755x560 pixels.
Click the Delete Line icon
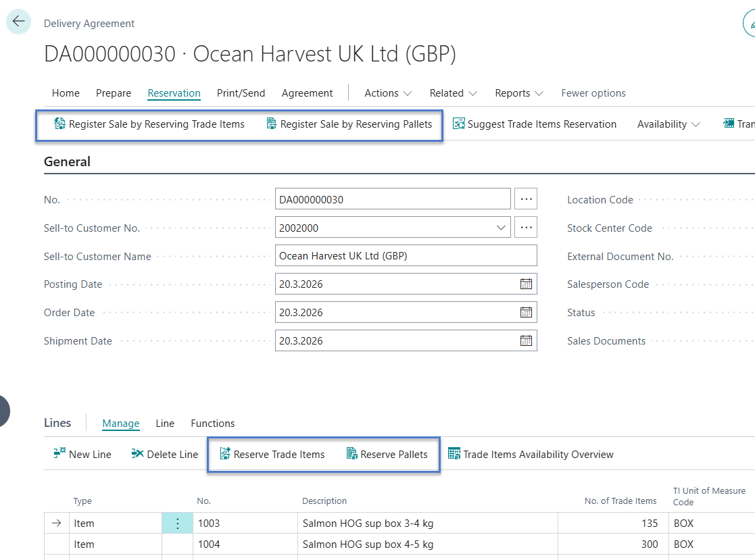[138, 455]
